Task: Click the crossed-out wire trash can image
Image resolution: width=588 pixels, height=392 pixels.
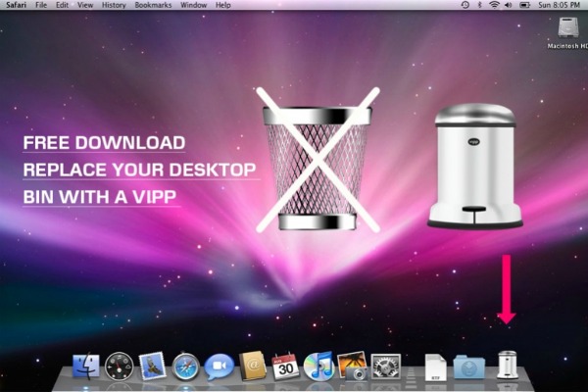Action: tap(318, 160)
